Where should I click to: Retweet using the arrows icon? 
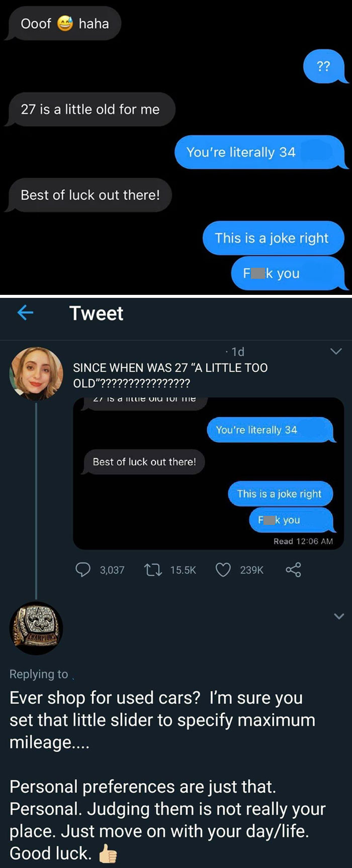coord(151,570)
